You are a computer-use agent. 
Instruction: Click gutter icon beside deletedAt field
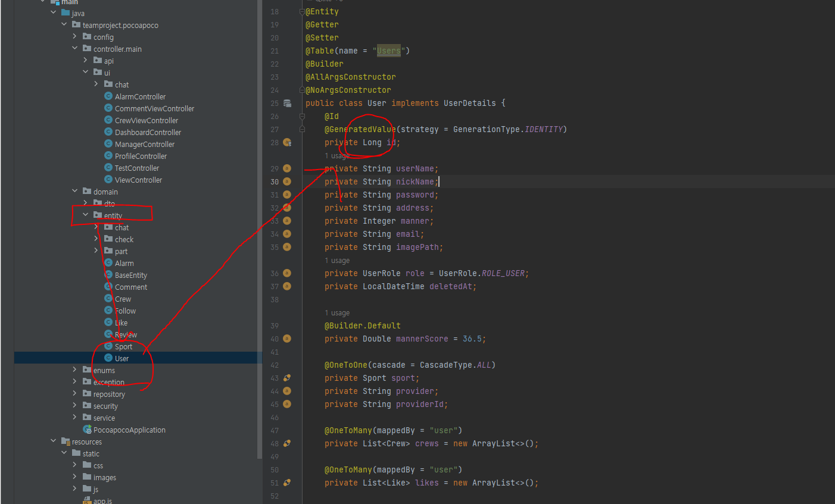tap(287, 286)
